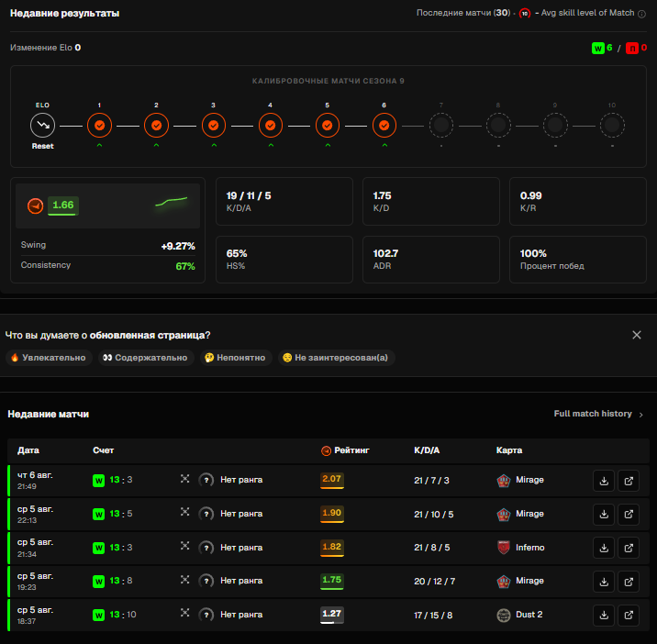Select calibration match 6 checkmark circle

384,126
